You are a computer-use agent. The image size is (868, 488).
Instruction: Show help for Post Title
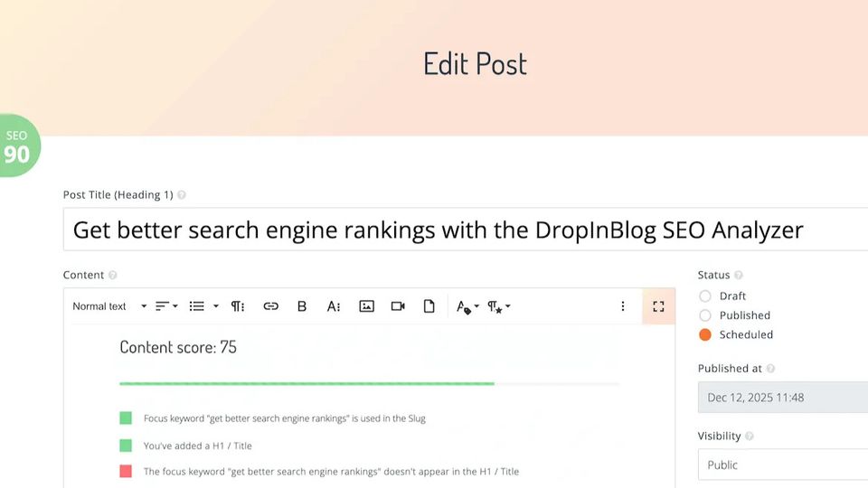[182, 195]
